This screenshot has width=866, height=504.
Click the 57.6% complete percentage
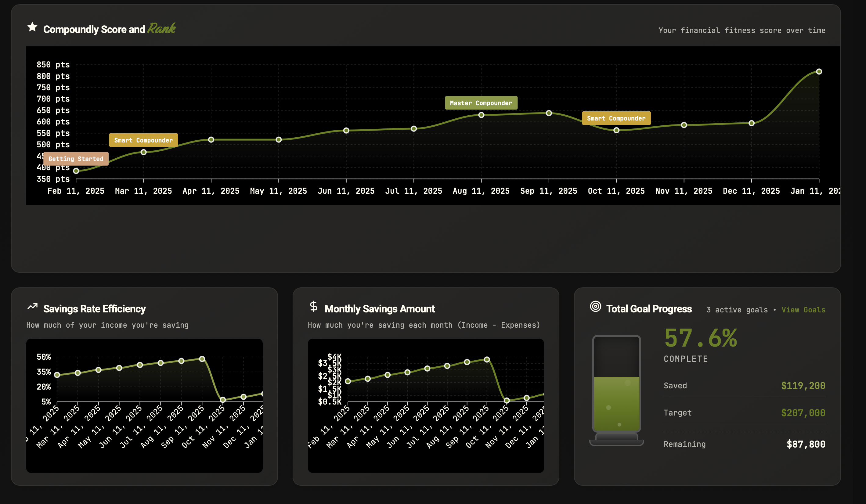[x=700, y=338]
